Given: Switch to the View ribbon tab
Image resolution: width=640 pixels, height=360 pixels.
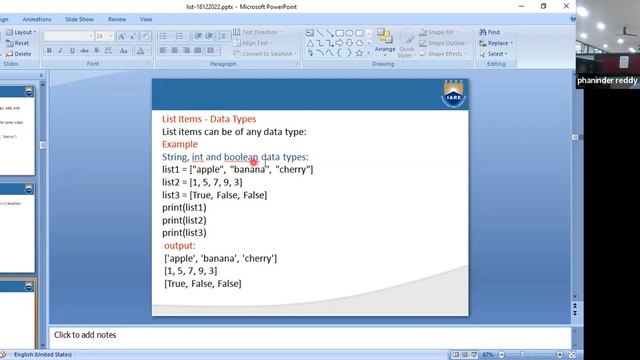Looking at the screenshot, I should 146,19.
